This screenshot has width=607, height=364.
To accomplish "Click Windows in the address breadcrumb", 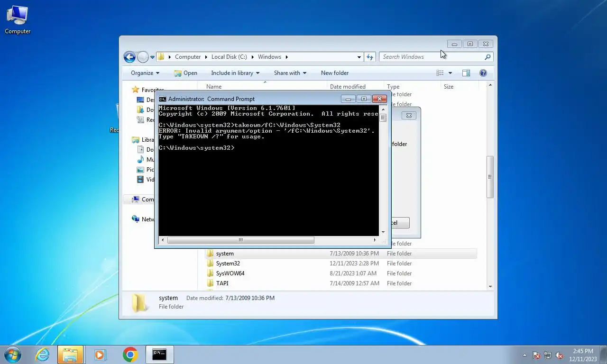I will click(x=269, y=57).
